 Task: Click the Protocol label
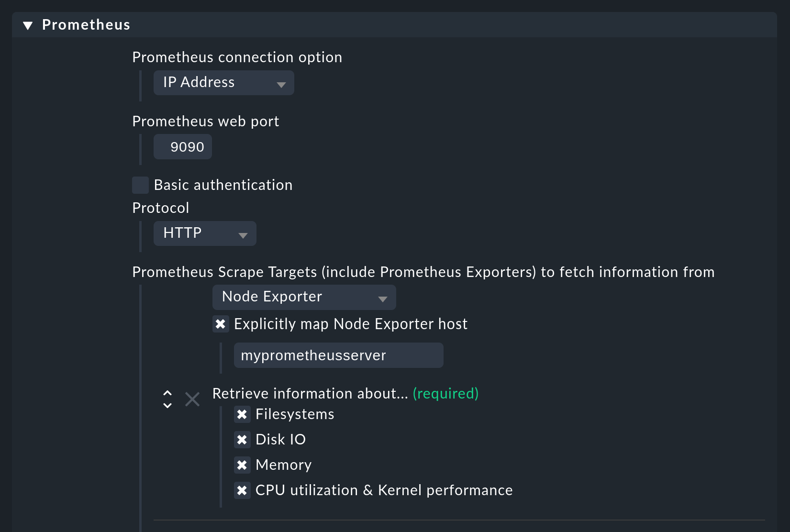click(x=161, y=208)
